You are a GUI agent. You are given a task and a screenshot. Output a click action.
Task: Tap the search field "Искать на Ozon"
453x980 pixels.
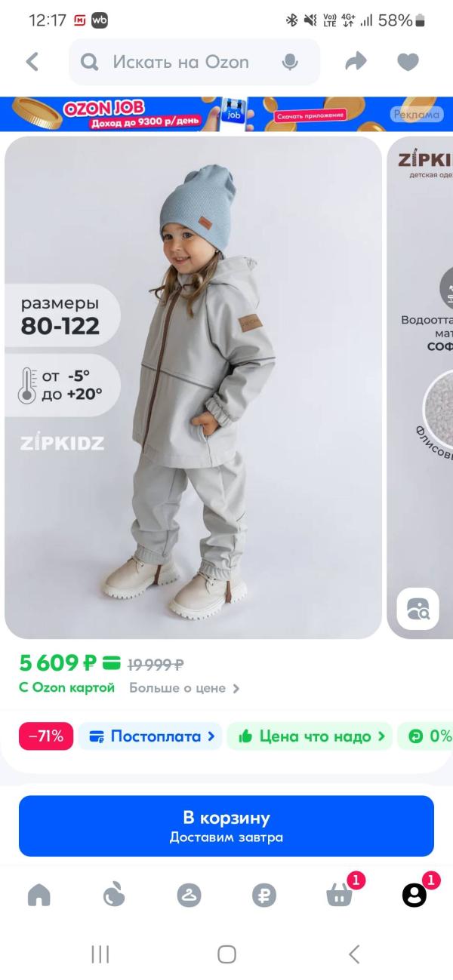[x=181, y=62]
